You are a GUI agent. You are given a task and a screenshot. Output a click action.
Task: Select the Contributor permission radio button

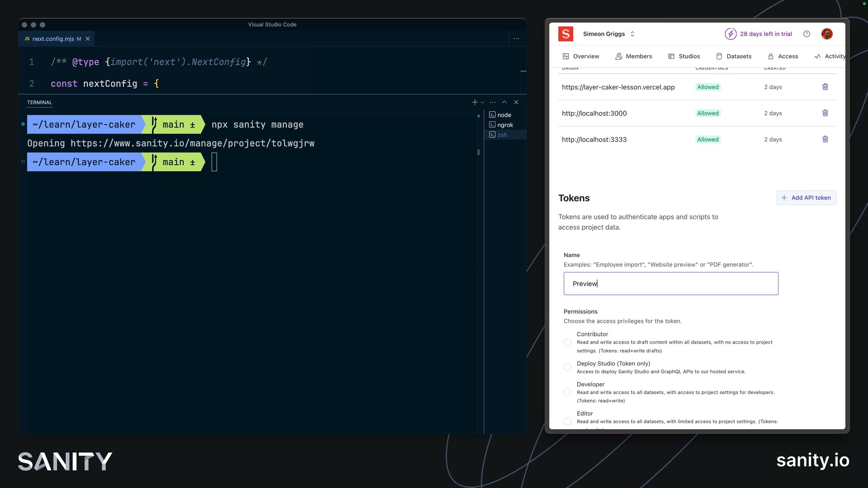tap(568, 342)
